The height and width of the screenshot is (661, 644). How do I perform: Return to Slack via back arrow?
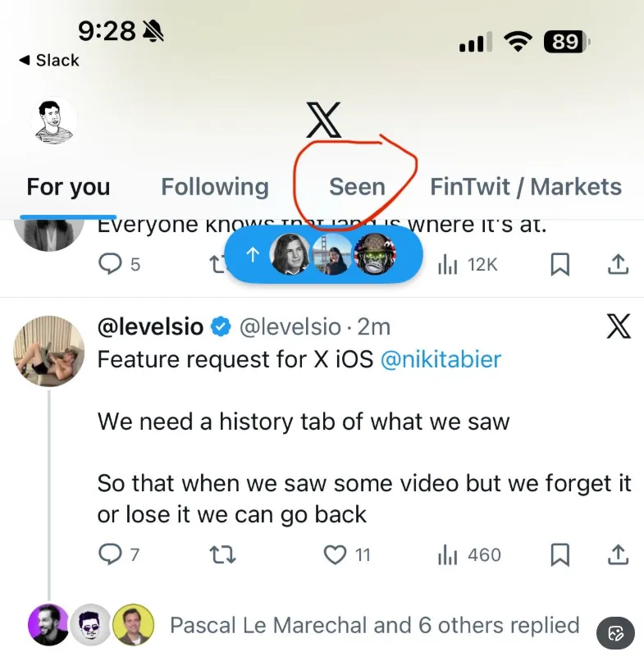click(48, 61)
